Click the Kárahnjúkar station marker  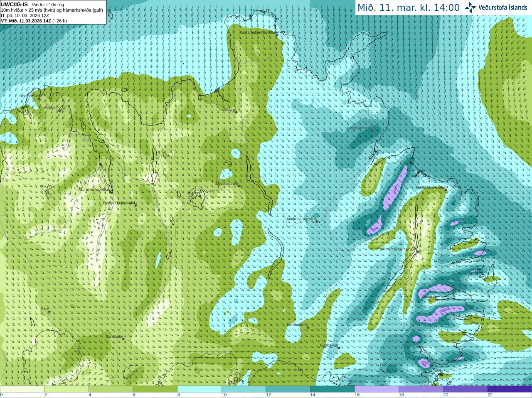click(308, 328)
